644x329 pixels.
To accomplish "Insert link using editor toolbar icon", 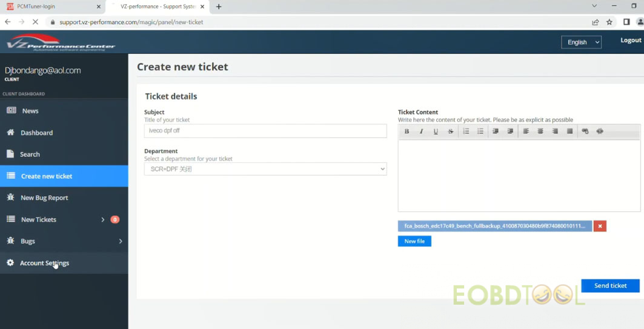I will 585,131.
